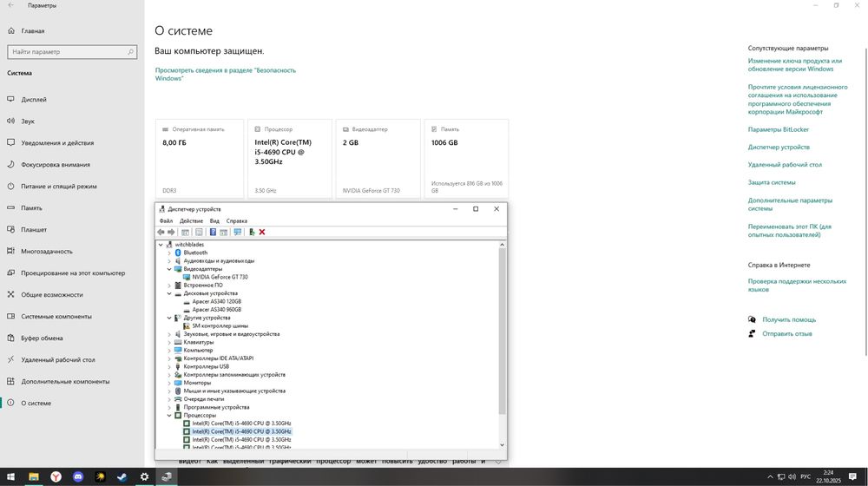The height and width of the screenshot is (486, 868).
Task: Select Звуковые, игровые и видеоустройства row
Action: [x=232, y=334]
